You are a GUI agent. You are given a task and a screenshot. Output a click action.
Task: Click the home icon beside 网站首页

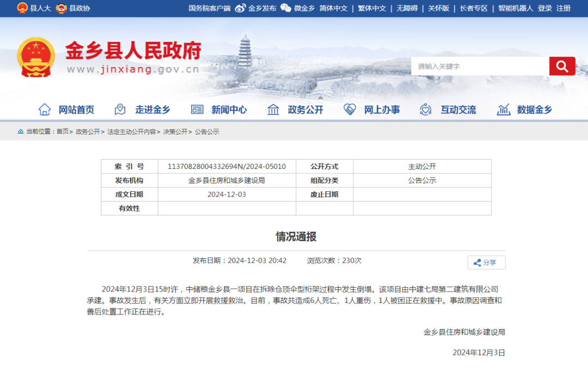45,110
